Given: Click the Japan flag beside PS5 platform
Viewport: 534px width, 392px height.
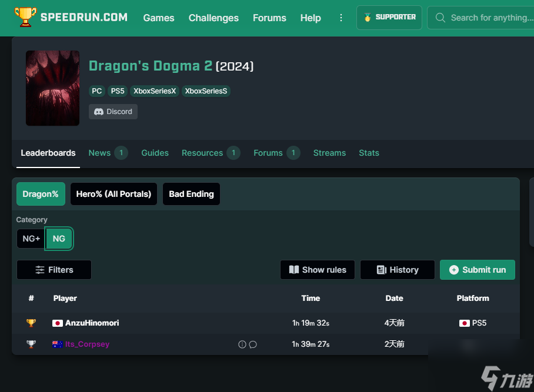Looking at the screenshot, I should tap(465, 323).
